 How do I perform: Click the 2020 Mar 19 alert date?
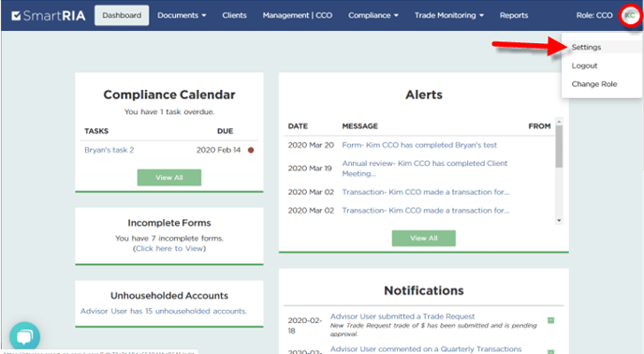click(x=310, y=169)
